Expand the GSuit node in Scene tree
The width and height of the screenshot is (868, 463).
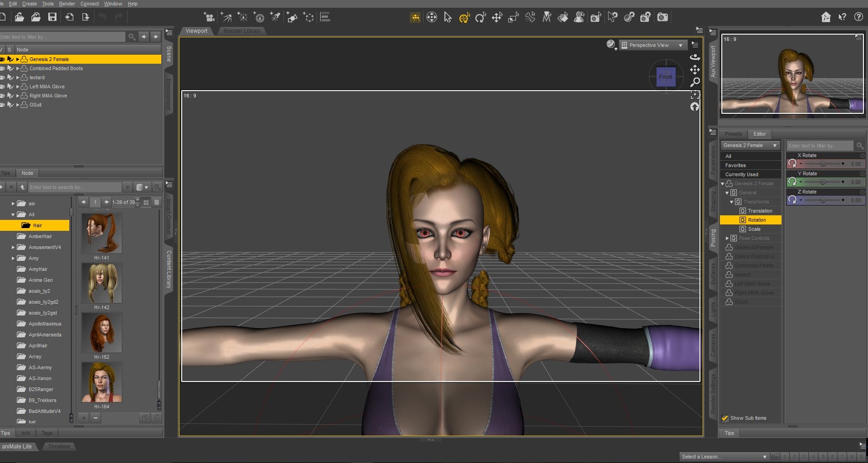[18, 105]
